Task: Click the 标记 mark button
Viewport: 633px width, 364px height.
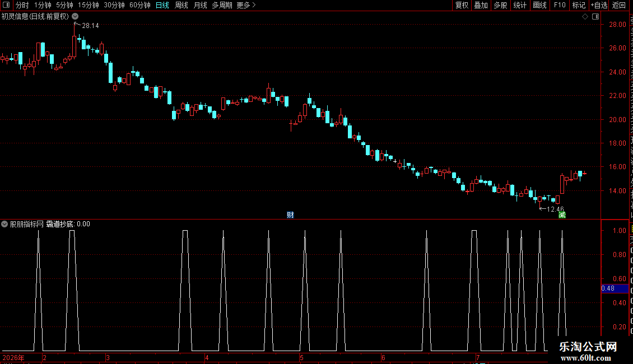Action: [579, 5]
